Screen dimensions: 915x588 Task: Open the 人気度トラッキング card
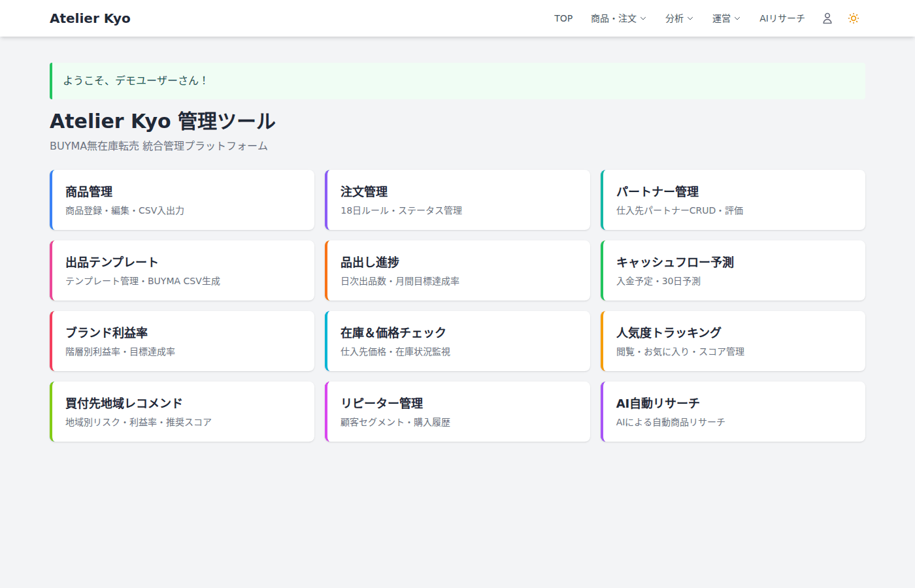tap(733, 341)
